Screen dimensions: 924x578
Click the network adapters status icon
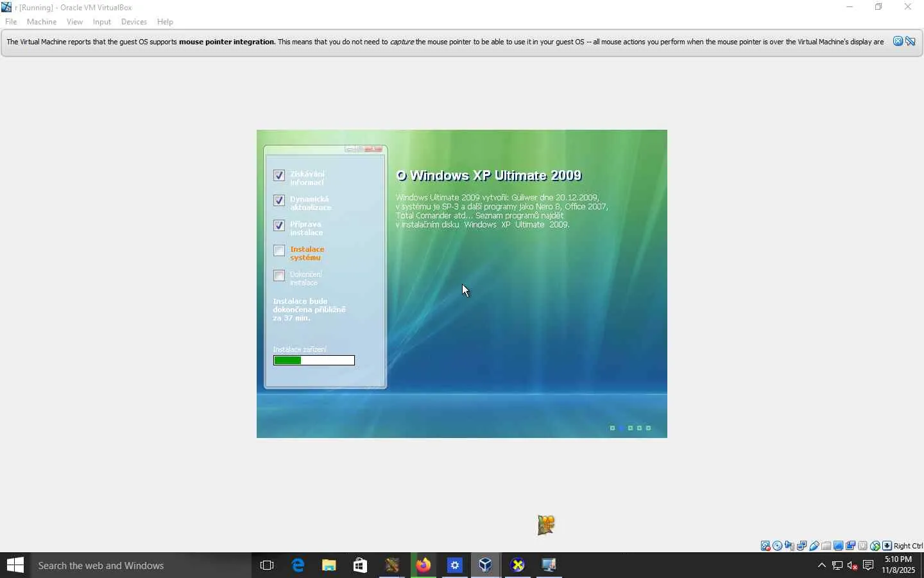click(802, 546)
